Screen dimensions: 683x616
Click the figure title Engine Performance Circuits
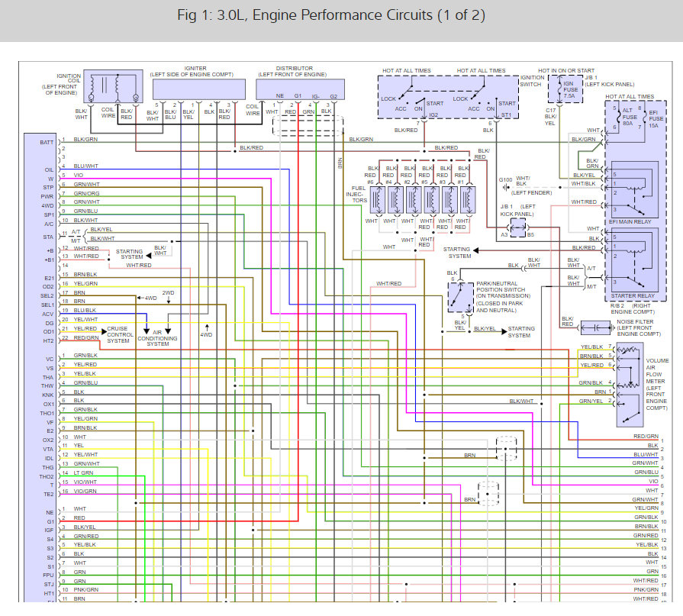coord(330,15)
